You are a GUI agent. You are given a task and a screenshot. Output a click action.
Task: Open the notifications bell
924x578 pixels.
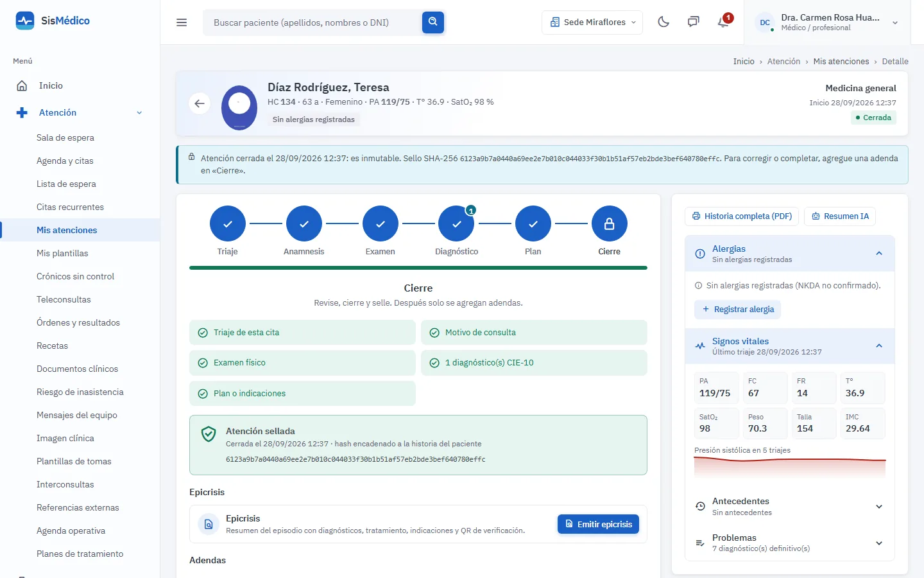pyautogui.click(x=723, y=22)
